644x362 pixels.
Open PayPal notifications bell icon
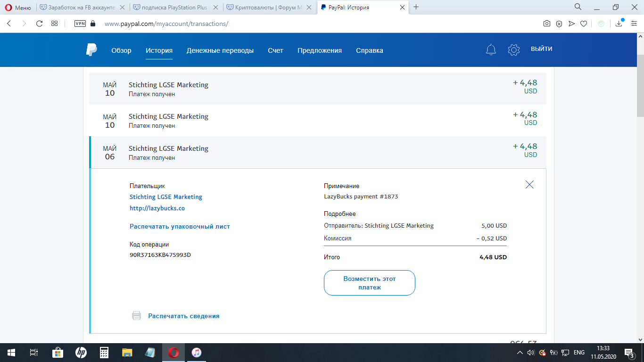pos(491,49)
